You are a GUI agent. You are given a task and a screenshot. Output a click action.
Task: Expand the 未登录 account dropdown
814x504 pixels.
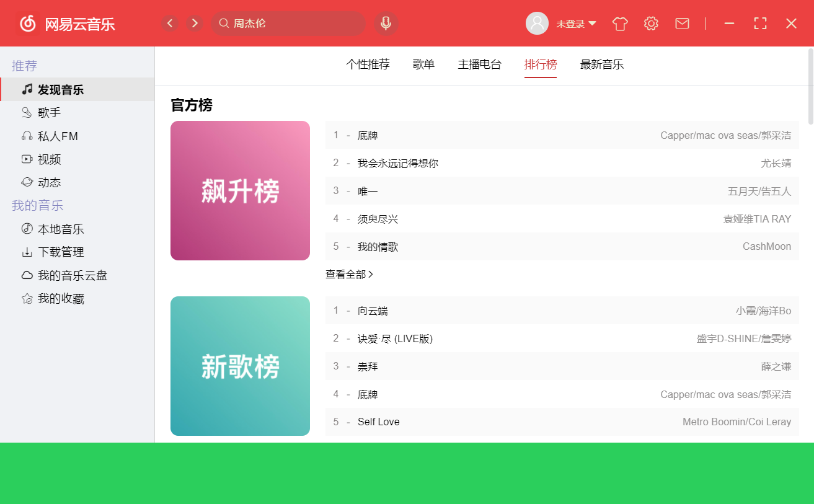(x=592, y=24)
